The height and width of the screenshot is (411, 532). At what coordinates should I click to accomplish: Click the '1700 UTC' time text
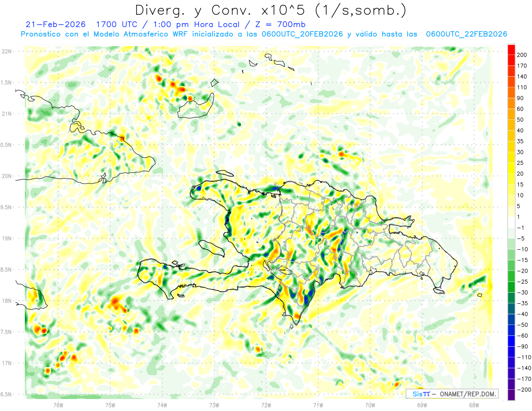coord(117,24)
